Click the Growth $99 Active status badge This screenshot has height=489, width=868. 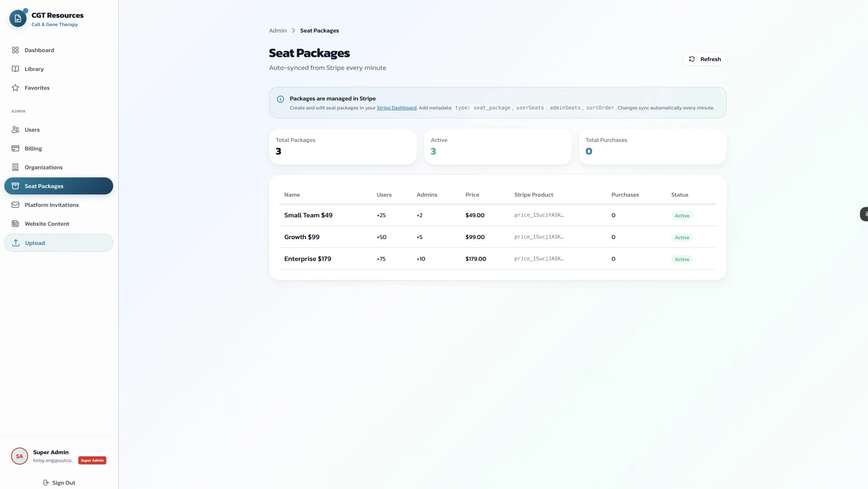click(x=682, y=237)
